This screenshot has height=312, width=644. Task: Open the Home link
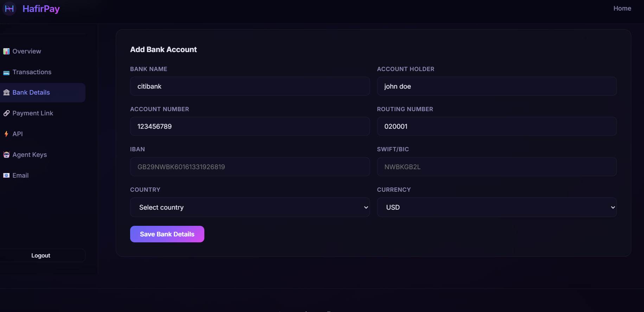tap(622, 8)
